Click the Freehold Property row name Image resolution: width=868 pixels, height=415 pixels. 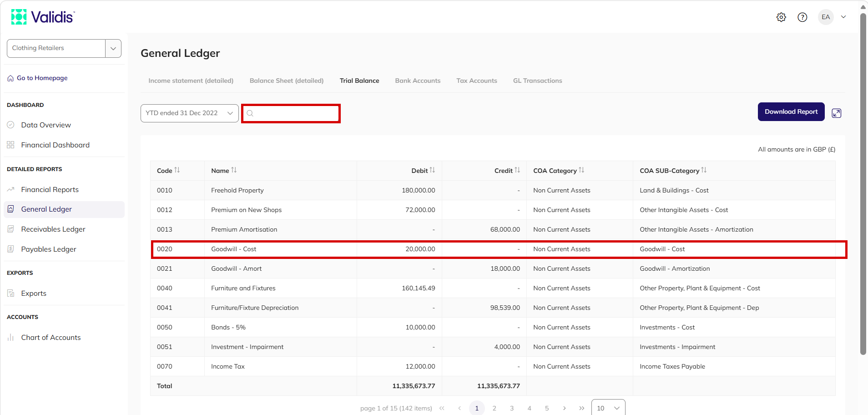click(237, 191)
